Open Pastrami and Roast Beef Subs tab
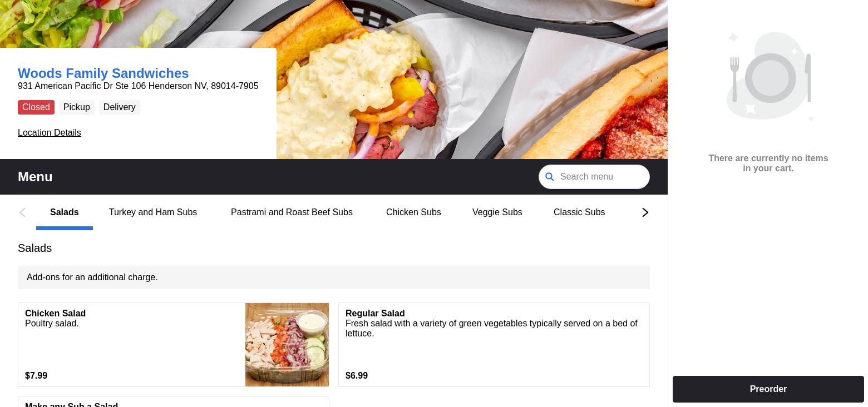The height and width of the screenshot is (407, 868). click(292, 212)
